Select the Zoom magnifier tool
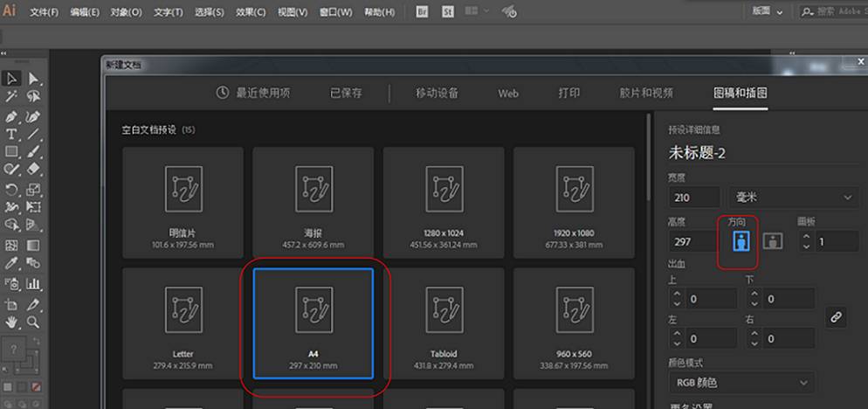 click(34, 322)
